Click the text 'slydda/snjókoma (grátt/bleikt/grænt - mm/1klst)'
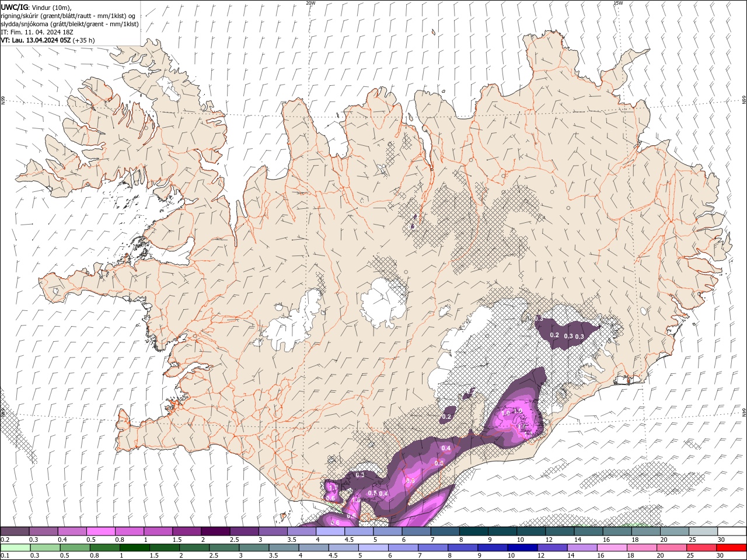The image size is (747, 560). pos(70,24)
